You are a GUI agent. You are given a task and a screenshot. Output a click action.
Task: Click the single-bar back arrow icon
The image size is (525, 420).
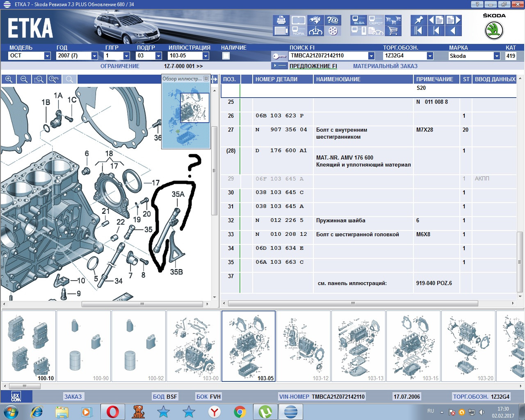click(436, 31)
